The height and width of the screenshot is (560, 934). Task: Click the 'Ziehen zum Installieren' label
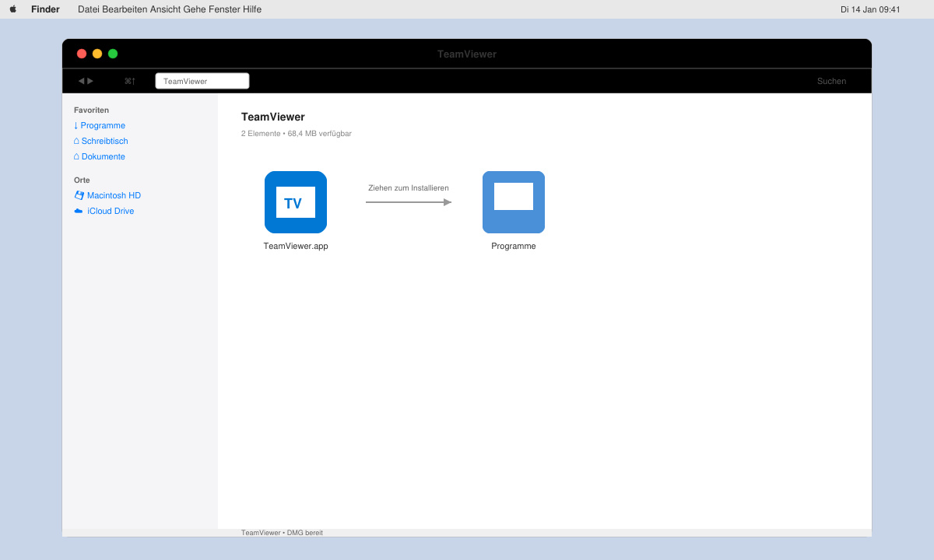[x=409, y=187]
